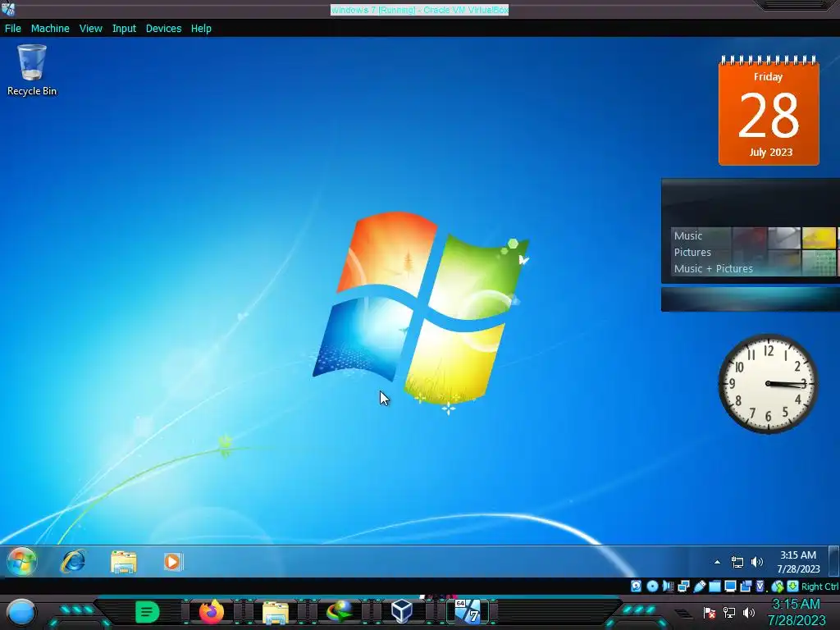Click VirtualBox USB devices indicator
The width and height of the screenshot is (840, 630).
click(x=699, y=586)
